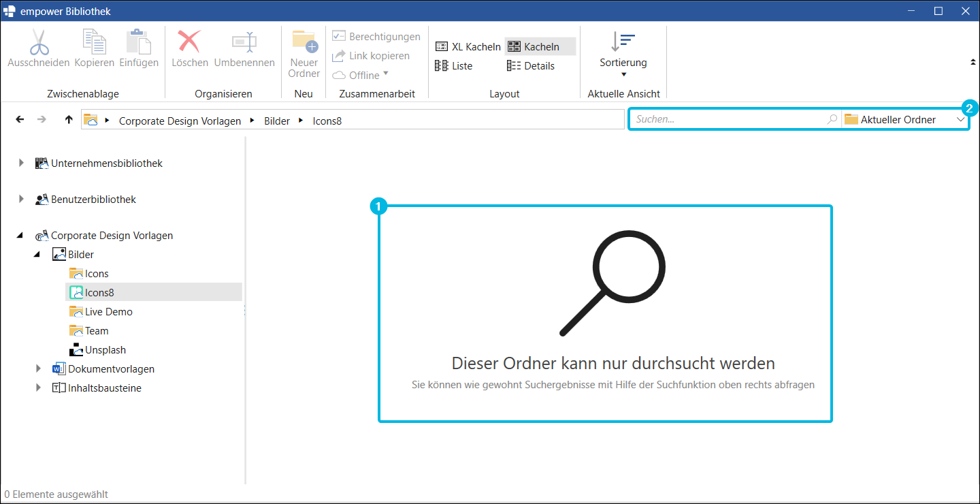Click the up arrow navigation icon

(x=68, y=120)
